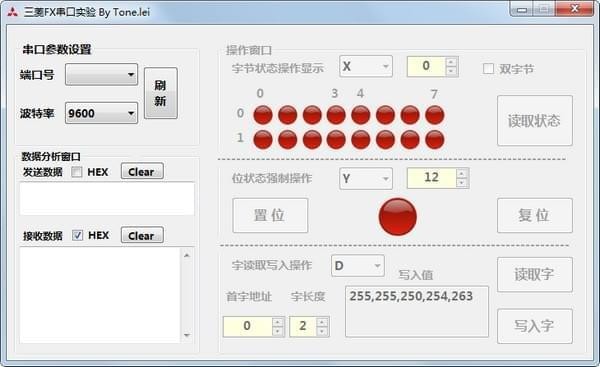Open the D register type dropdown
This screenshot has height=367, width=600.
click(358, 266)
